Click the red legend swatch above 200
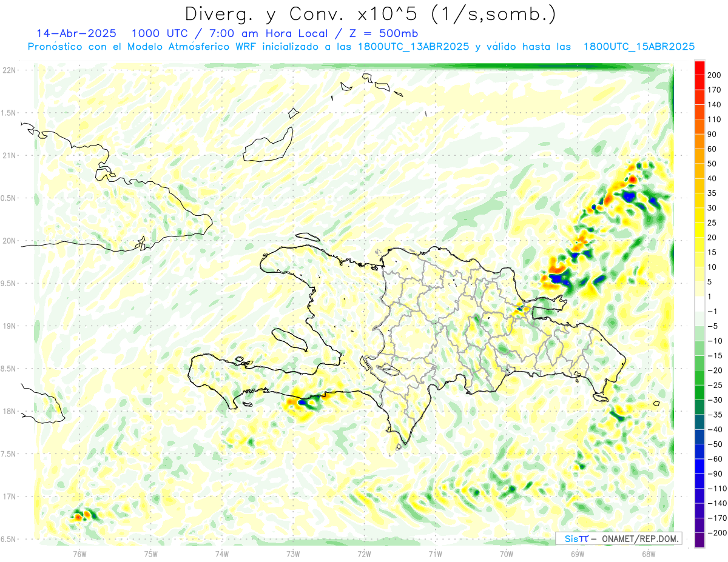 700,67
